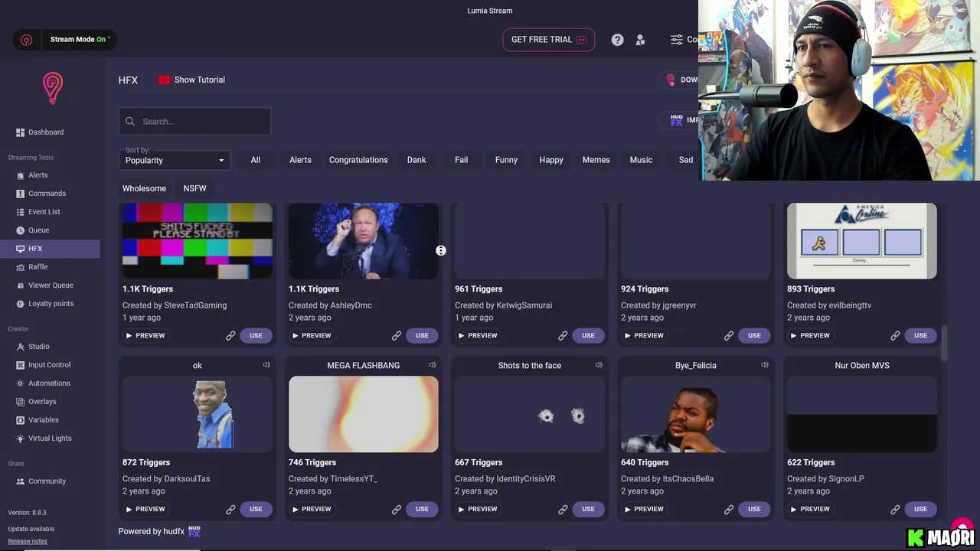Open Input Control in the sidebar

50,365
